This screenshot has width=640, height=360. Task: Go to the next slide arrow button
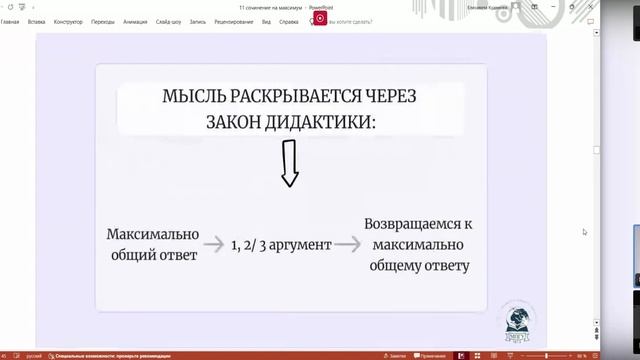596,337
